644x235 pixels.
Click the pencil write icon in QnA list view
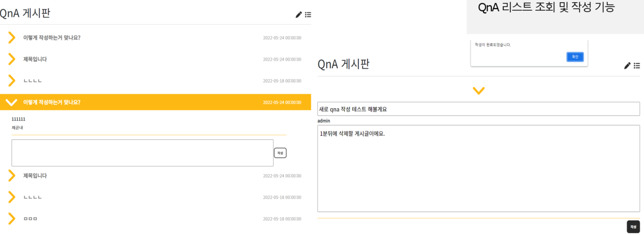(x=298, y=15)
